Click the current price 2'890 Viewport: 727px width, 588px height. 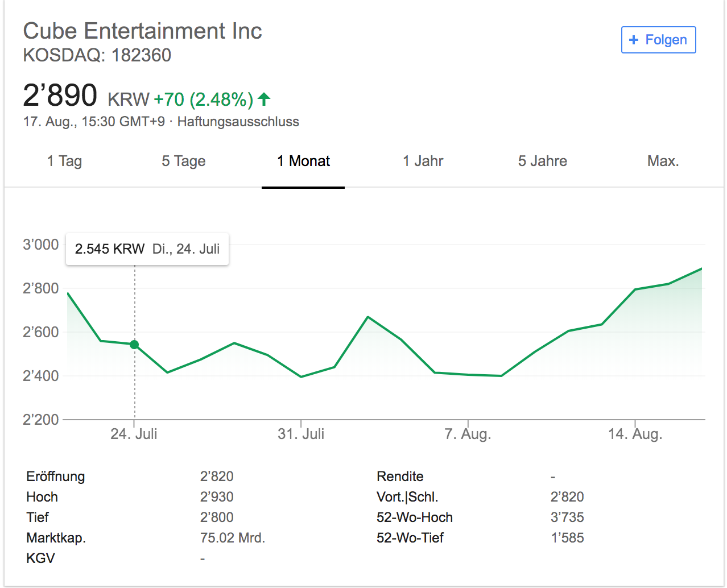(x=60, y=95)
